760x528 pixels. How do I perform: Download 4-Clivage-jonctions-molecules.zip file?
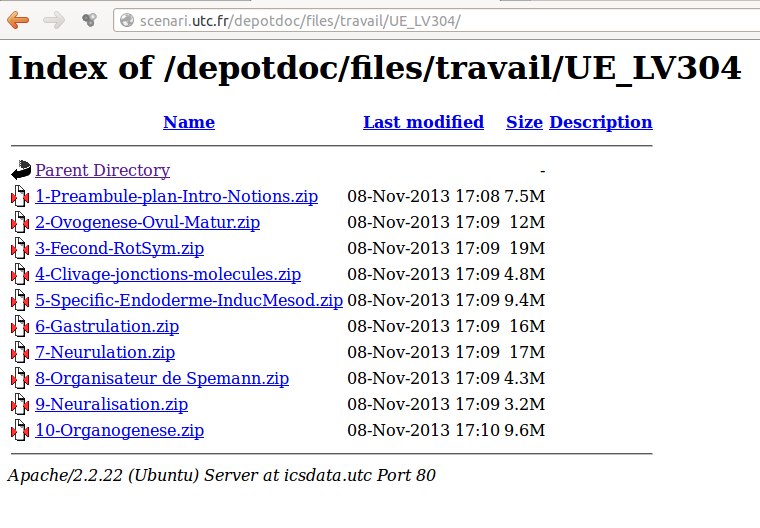(x=168, y=274)
